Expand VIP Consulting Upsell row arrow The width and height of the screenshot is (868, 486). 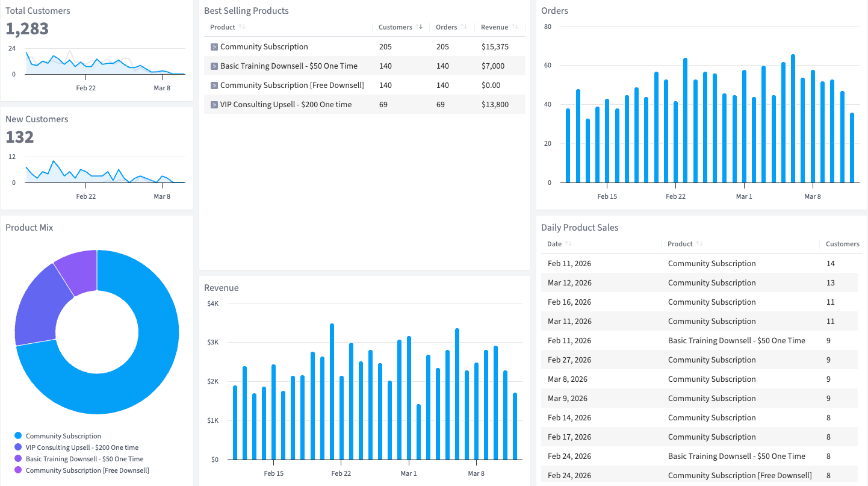pos(214,105)
